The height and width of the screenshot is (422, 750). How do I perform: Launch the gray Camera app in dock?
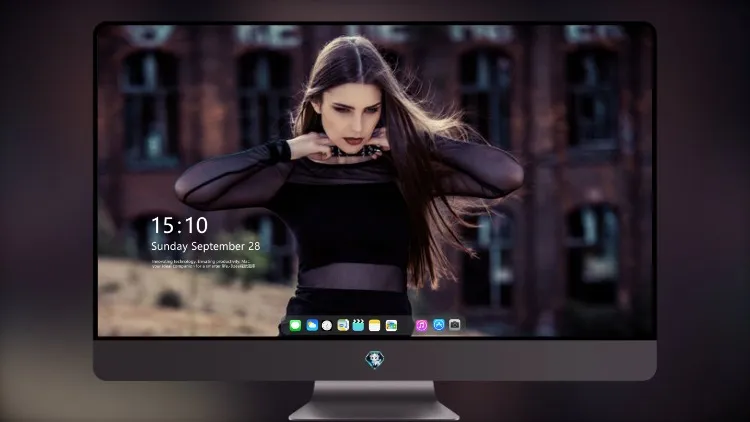click(455, 325)
